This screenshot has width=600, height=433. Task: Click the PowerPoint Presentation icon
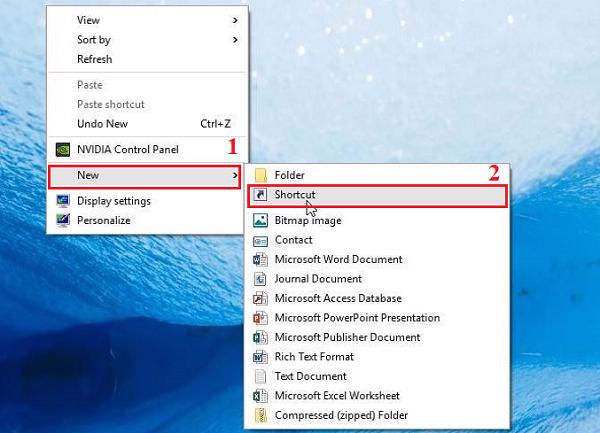(260, 318)
